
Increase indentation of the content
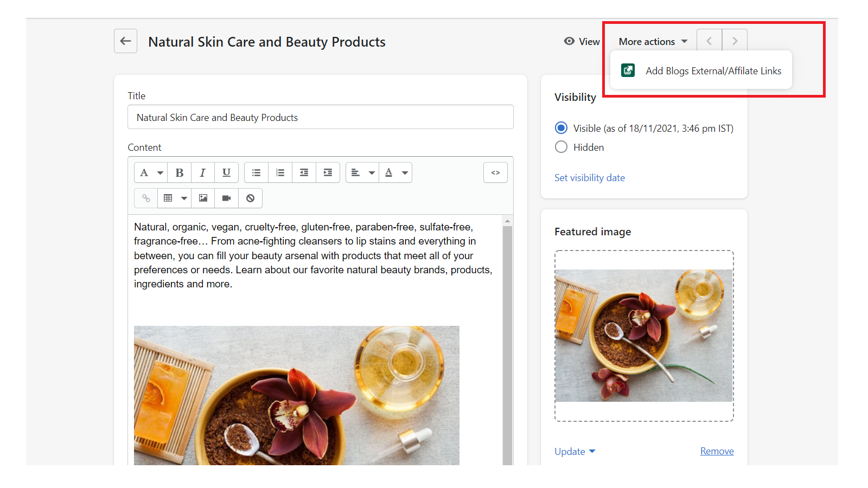(x=328, y=172)
